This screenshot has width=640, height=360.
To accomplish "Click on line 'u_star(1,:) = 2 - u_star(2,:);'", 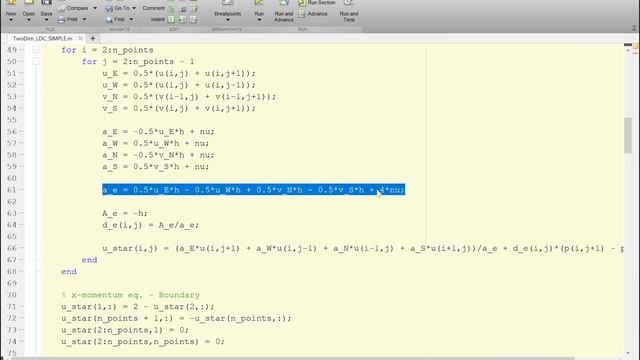I will (x=138, y=307).
